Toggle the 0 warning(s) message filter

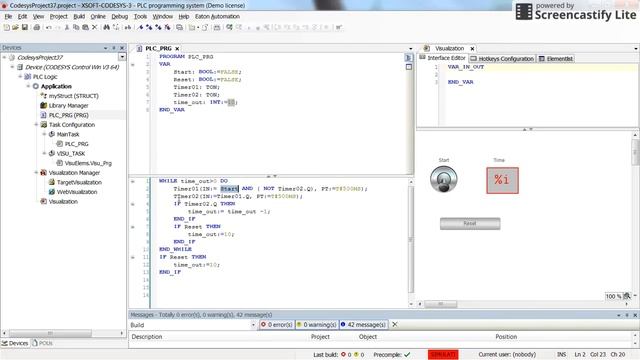click(317, 324)
